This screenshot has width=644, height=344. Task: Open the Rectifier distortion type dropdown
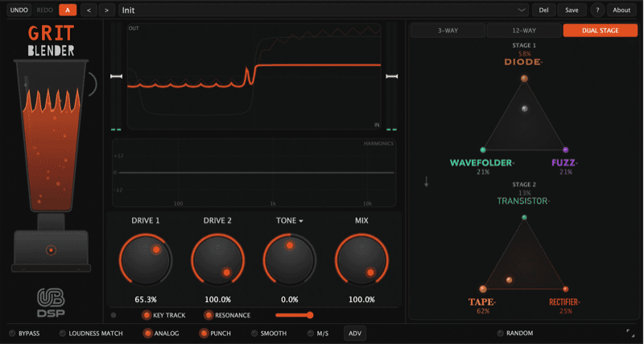coord(564,302)
